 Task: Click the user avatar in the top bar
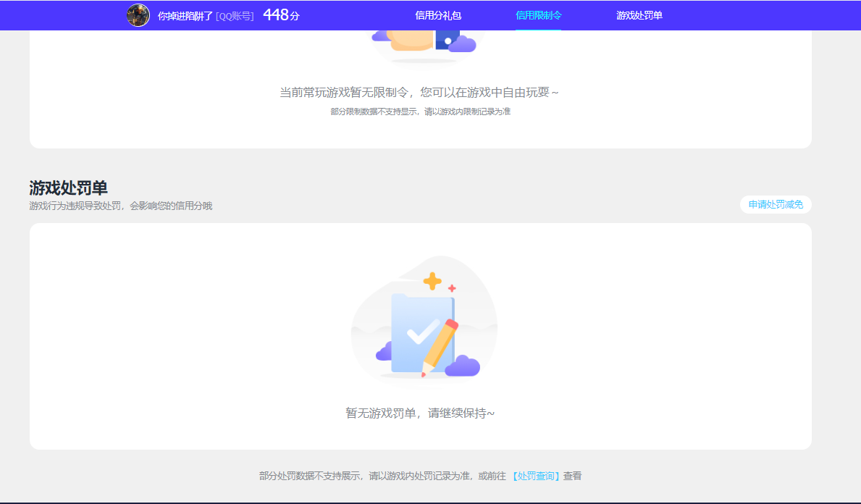click(x=138, y=15)
